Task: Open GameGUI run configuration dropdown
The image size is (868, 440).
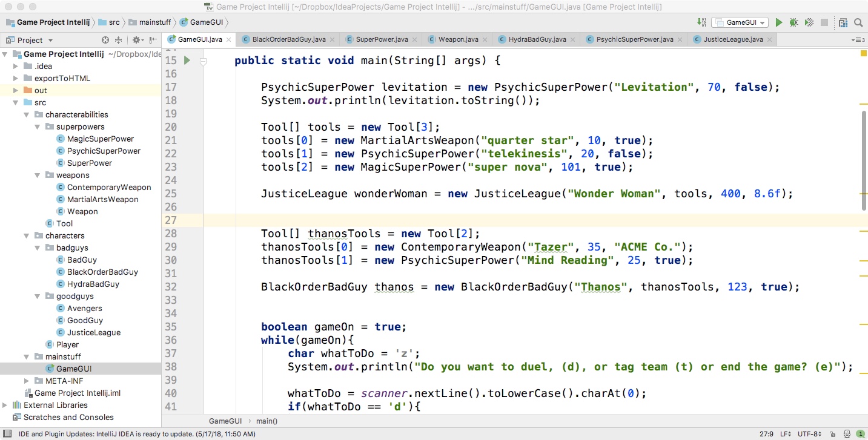Action: [x=740, y=22]
